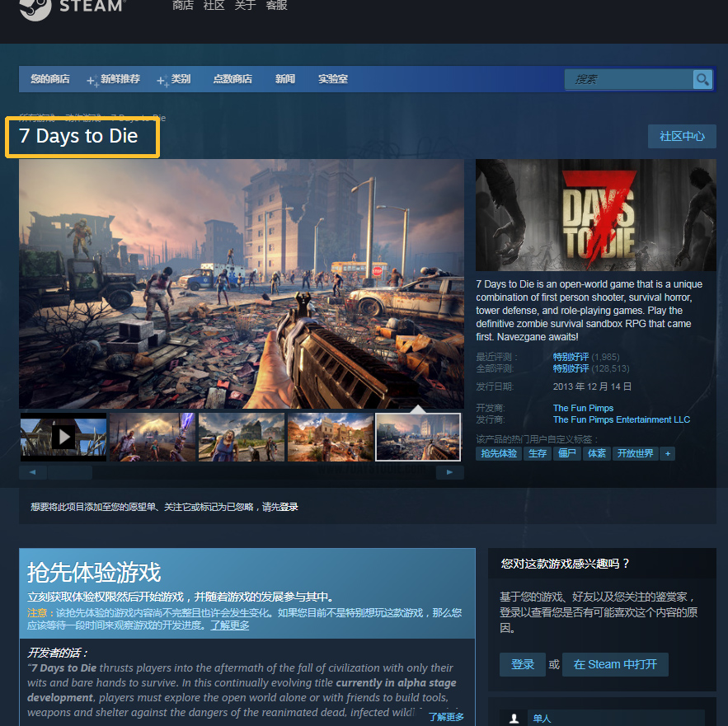728x726 pixels.
Task: Open 关于 in top header
Action: [x=245, y=6]
